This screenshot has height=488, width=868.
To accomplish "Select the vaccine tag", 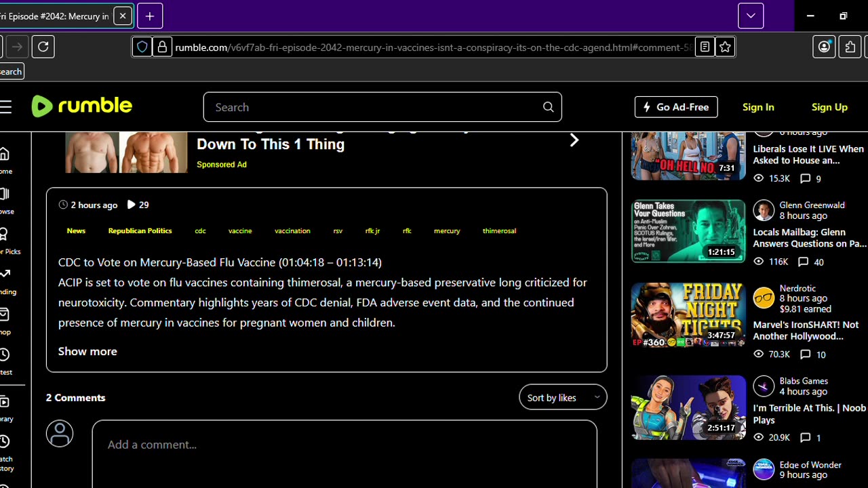I will (x=240, y=230).
